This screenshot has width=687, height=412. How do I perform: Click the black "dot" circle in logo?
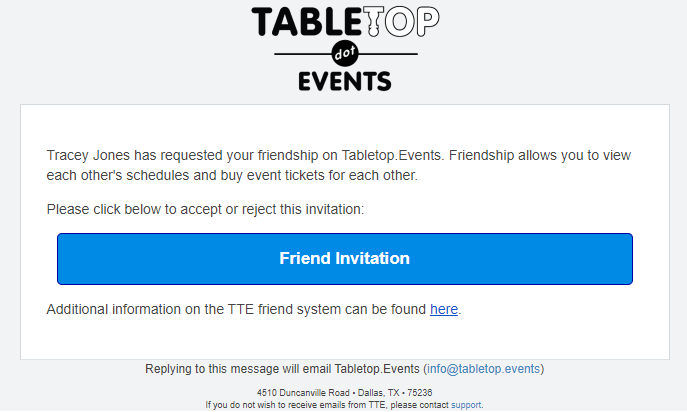(x=345, y=54)
